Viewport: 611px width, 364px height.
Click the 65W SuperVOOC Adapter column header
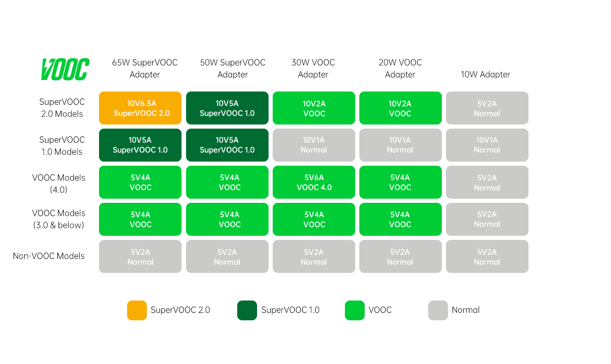[145, 68]
